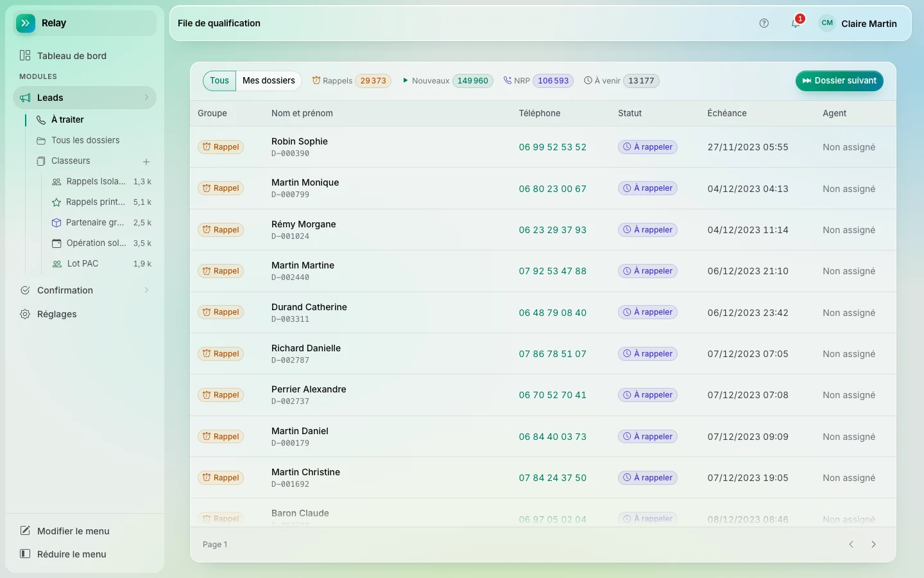Open the Rappels Isola... classeur

[101, 182]
